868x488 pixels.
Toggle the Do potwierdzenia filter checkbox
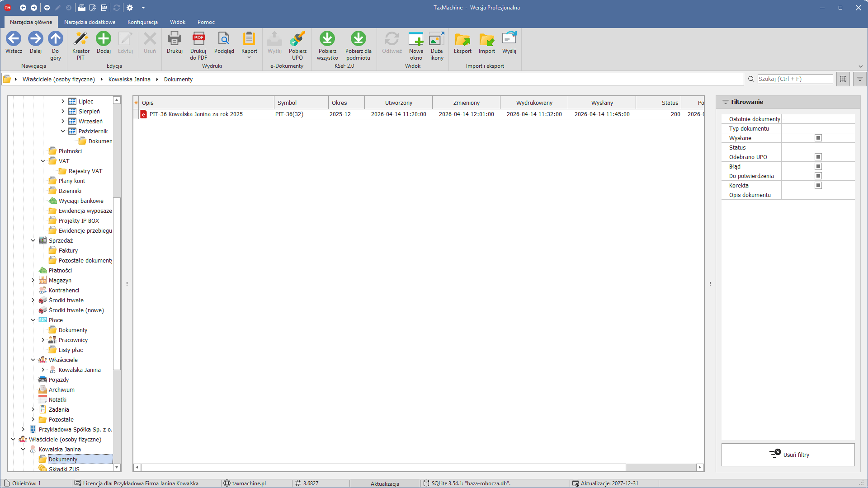818,176
